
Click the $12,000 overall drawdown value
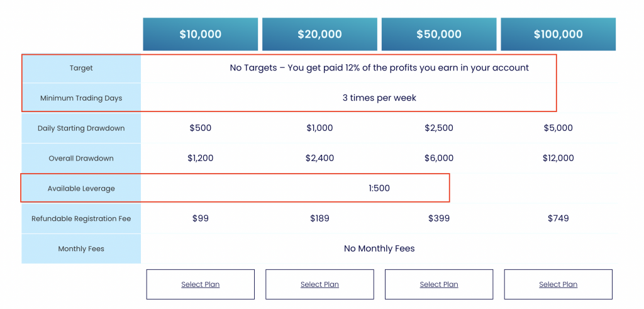point(558,158)
